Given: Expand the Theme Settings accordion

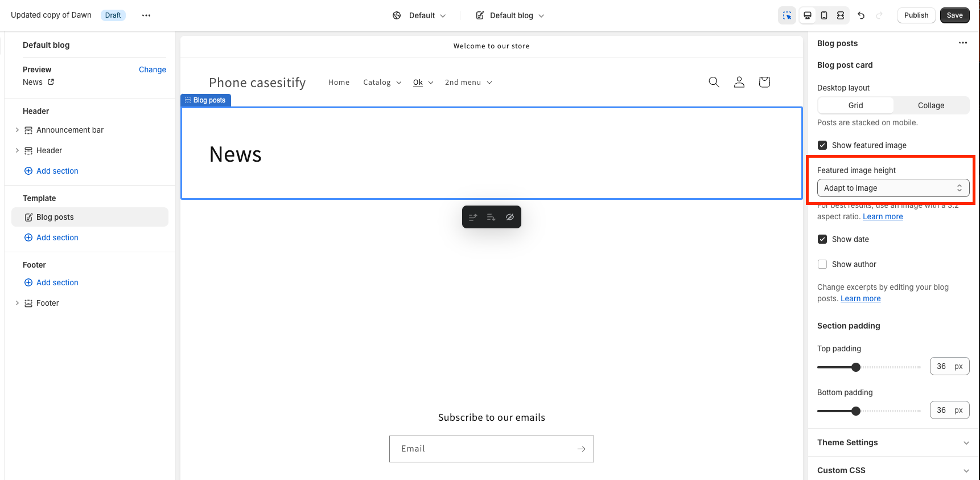Looking at the screenshot, I should 893,442.
